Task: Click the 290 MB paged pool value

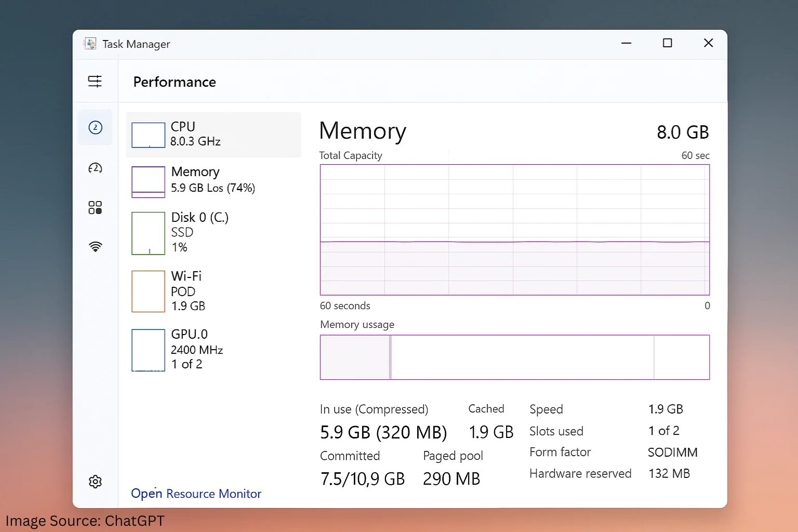Action: [451, 479]
